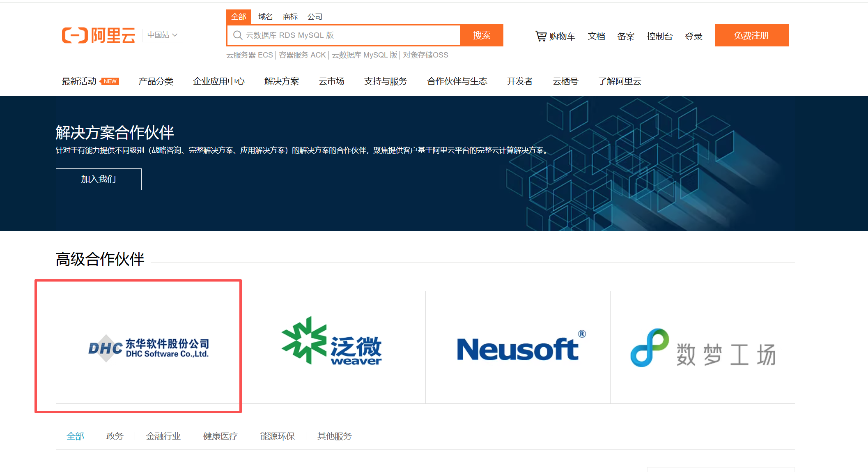This screenshot has width=868, height=472.
Task: Open the 企业应用中心 menu
Action: click(x=218, y=81)
